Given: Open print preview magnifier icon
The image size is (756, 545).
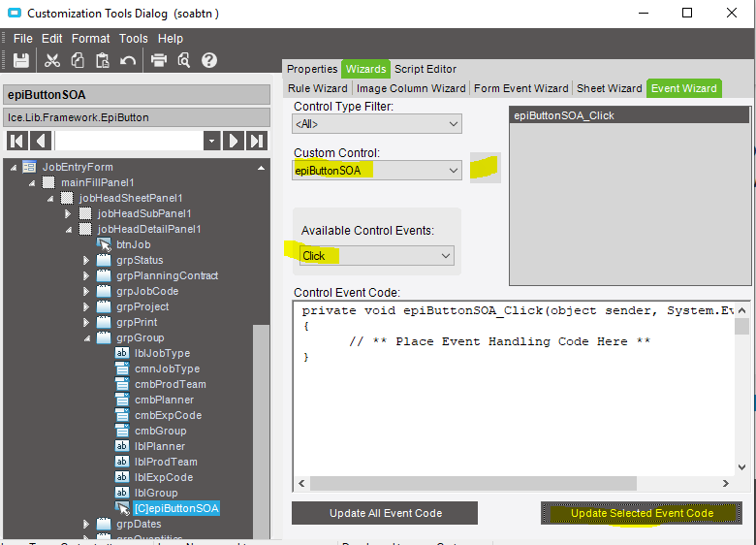Looking at the screenshot, I should [184, 60].
